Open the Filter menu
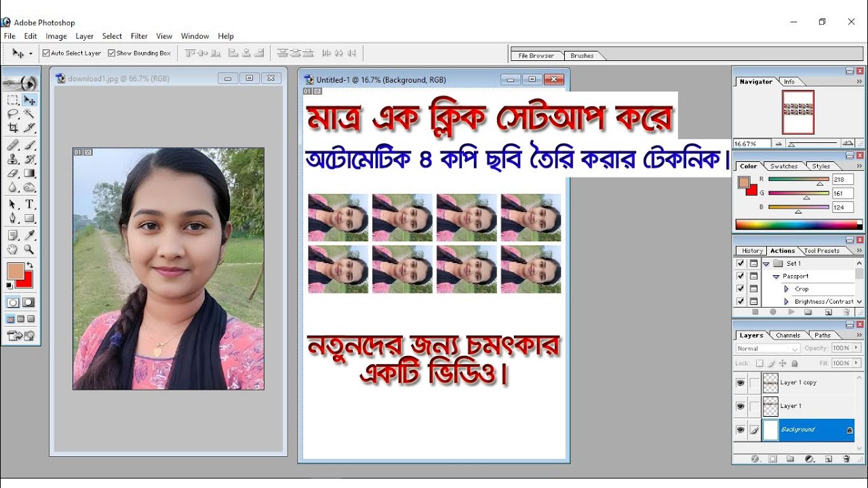868x488 pixels. 139,36
